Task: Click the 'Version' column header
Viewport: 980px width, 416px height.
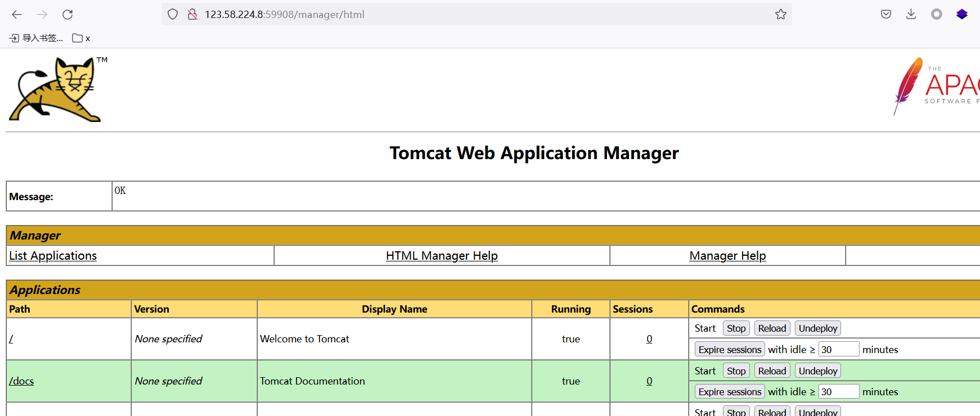Action: tap(151, 309)
